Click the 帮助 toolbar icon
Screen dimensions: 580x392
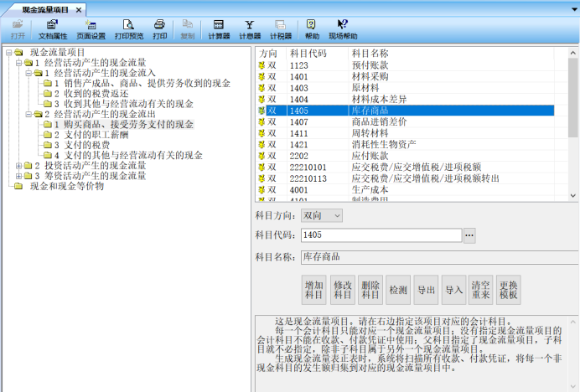[x=312, y=29]
